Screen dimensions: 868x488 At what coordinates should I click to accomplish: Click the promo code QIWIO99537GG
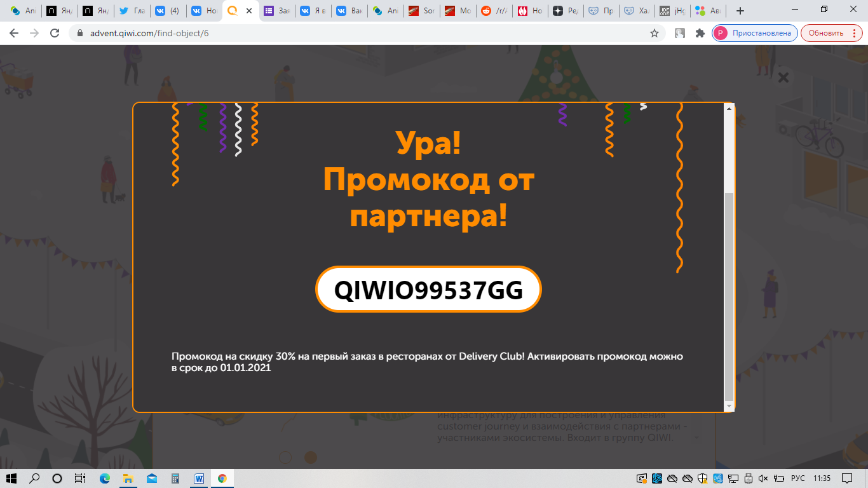[x=428, y=290]
